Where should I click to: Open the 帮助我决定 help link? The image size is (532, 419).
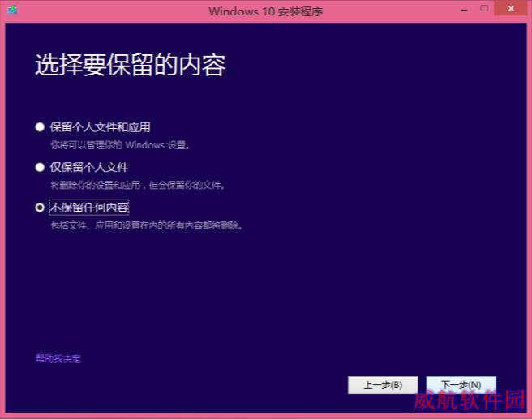[58, 358]
